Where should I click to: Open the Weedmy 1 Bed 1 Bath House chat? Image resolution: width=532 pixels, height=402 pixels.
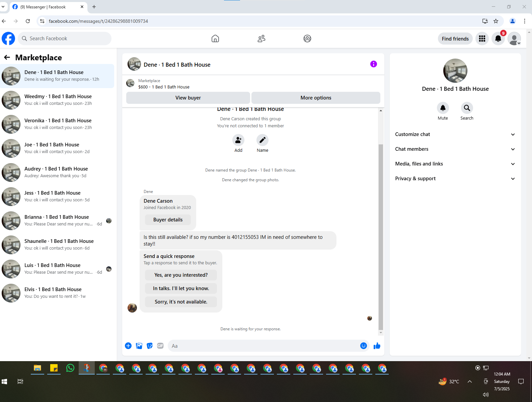tap(57, 100)
